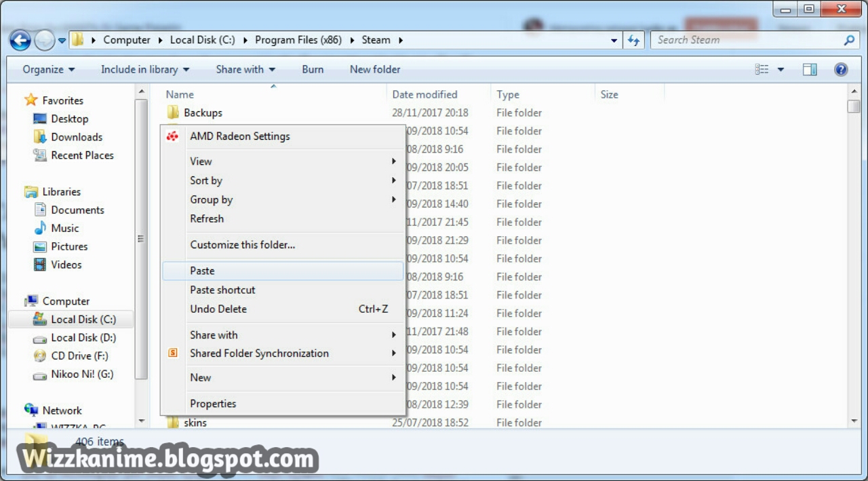
Task: Open the toolbar Share with dropdown
Action: (x=245, y=69)
